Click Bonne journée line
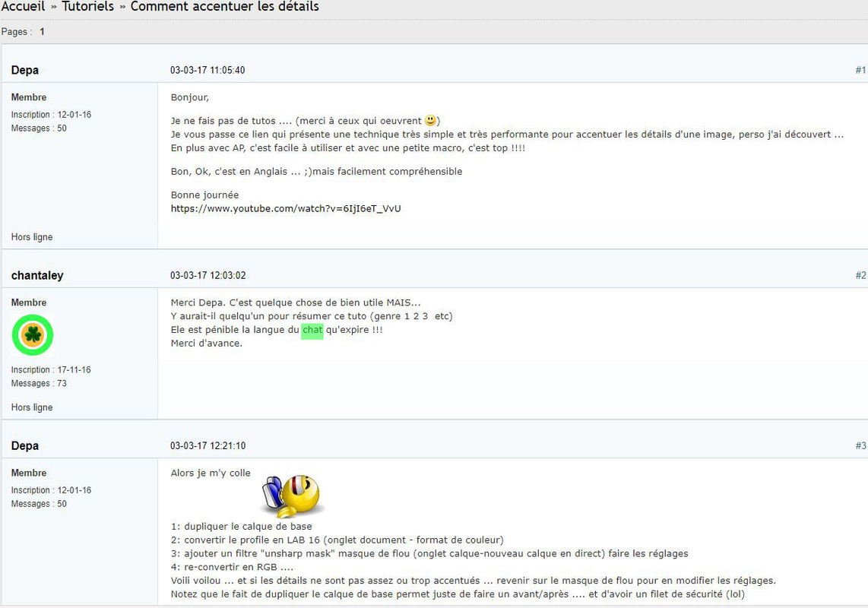This screenshot has height=608, width=868. pos(204,195)
